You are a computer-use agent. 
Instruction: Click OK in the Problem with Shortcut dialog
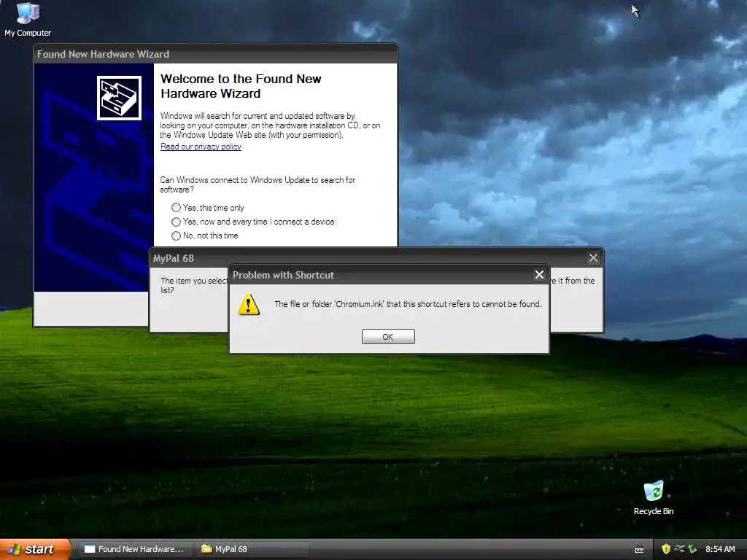tap(388, 337)
